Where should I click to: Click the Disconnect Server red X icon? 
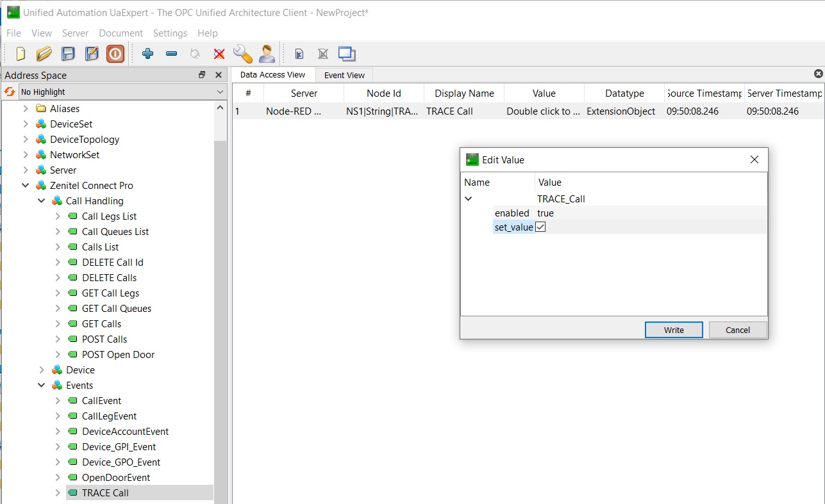(x=219, y=54)
